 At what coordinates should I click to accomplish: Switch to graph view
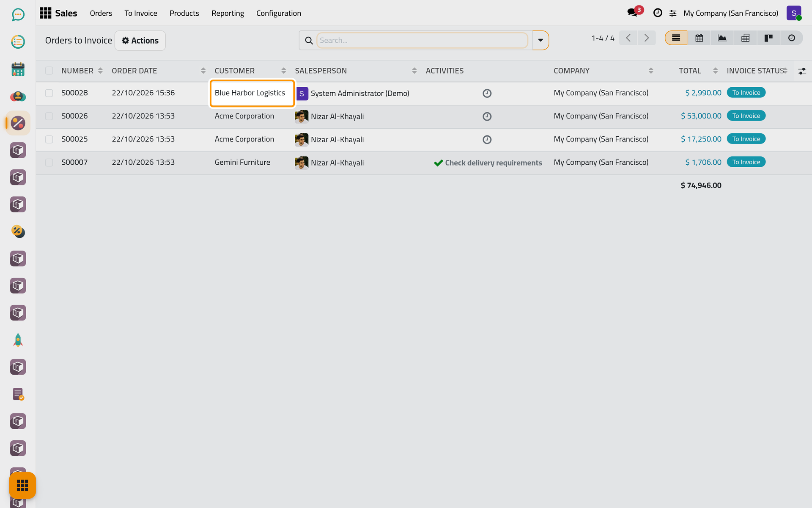pos(722,38)
